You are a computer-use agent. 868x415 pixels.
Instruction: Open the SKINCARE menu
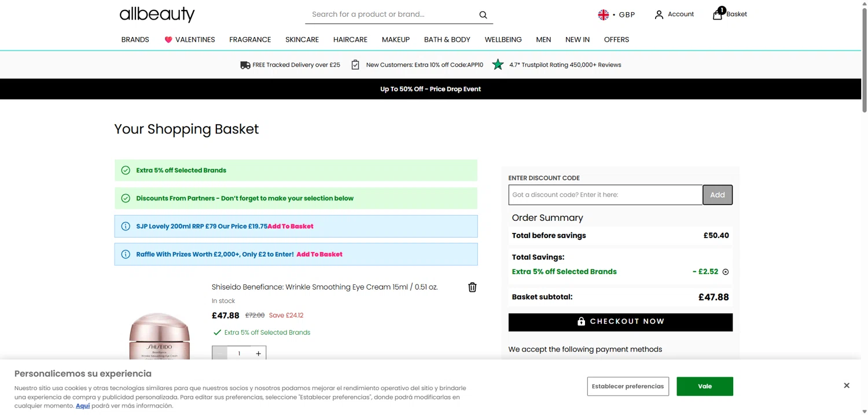302,39
